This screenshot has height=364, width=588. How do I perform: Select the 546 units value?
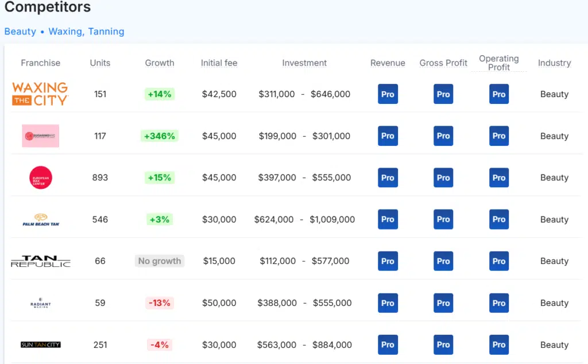click(x=100, y=219)
